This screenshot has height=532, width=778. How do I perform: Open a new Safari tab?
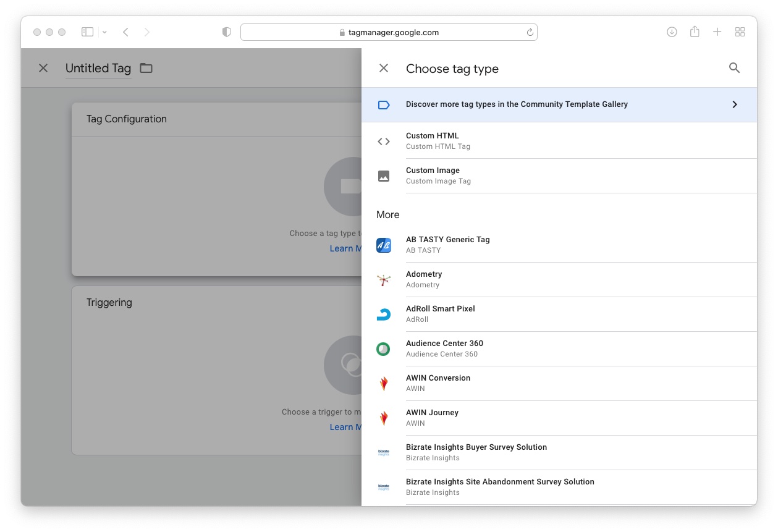pyautogui.click(x=717, y=32)
